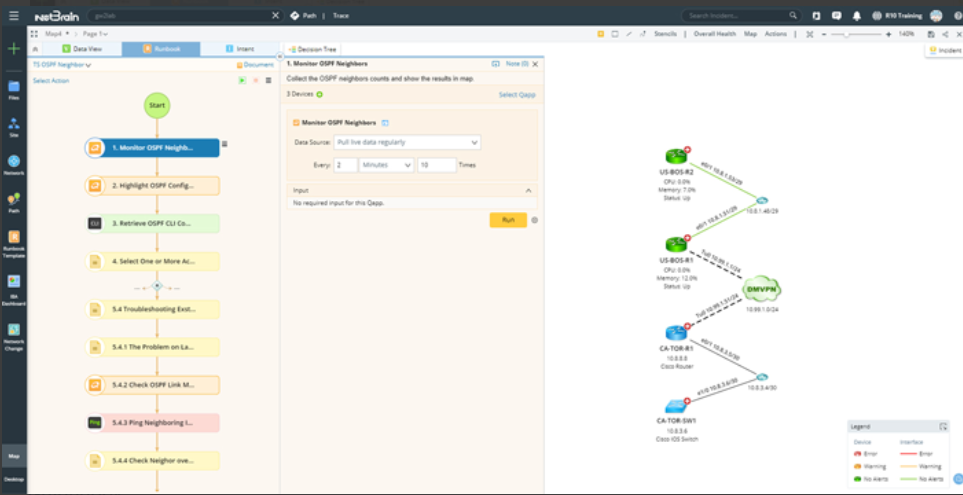Open the notifications bell
This screenshot has height=495, width=963.
pyautogui.click(x=857, y=15)
